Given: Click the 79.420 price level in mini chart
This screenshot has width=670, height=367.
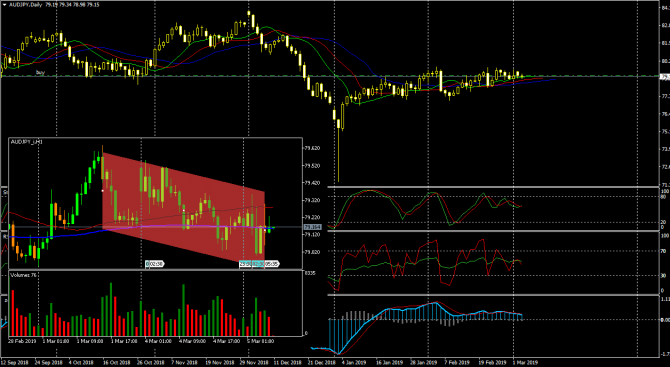Looking at the screenshot, I should click(x=311, y=183).
